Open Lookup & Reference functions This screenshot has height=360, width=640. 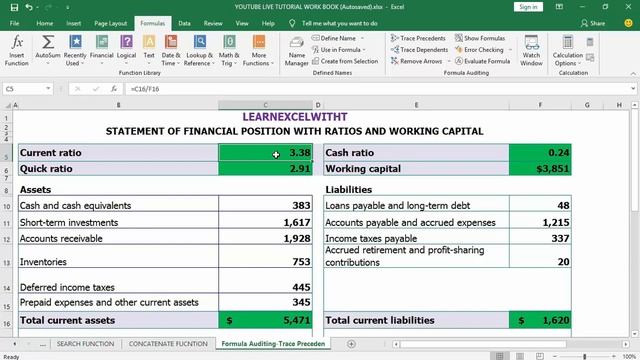[199, 51]
